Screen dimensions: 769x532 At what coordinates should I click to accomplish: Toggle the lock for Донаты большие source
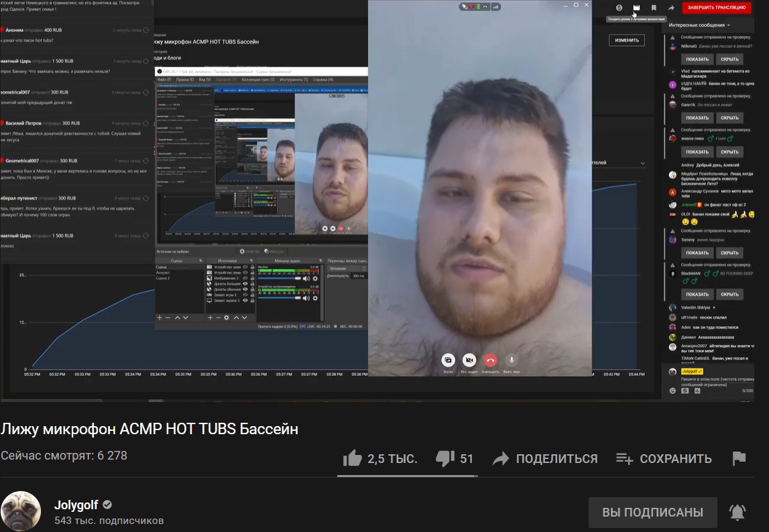point(252,284)
